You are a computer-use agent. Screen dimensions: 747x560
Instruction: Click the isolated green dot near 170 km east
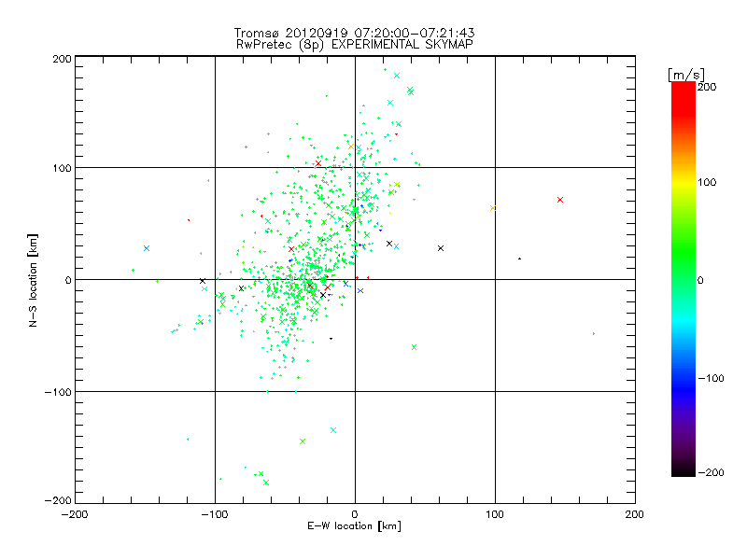pos(594,333)
